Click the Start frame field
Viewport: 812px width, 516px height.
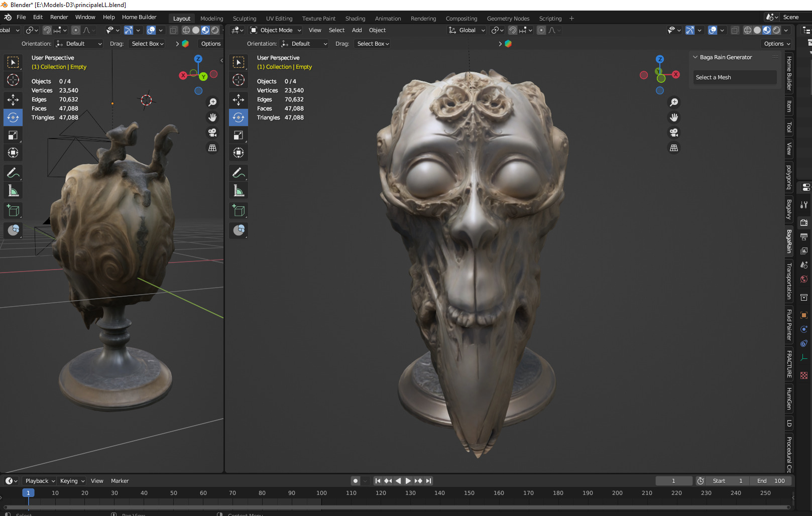[x=727, y=481]
